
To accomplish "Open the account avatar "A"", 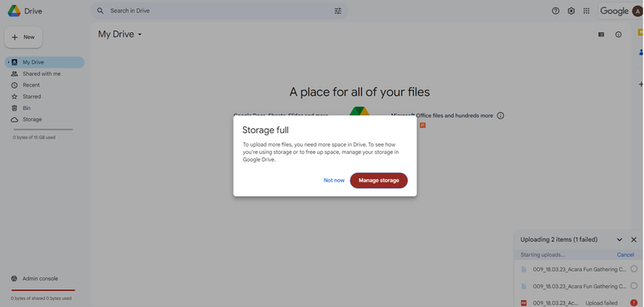I will [638, 11].
